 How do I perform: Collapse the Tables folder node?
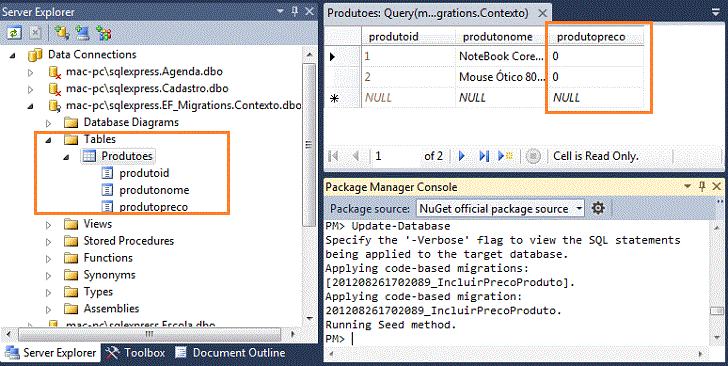pyautogui.click(x=49, y=139)
